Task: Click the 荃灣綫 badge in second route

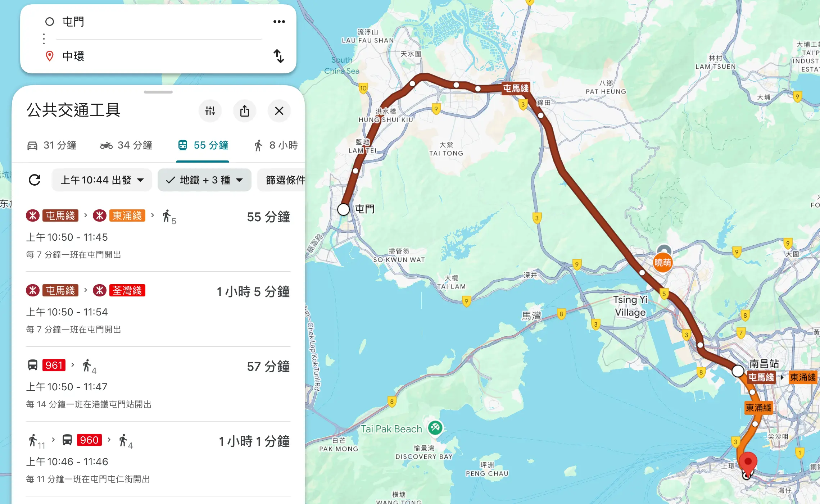Action: tap(127, 290)
